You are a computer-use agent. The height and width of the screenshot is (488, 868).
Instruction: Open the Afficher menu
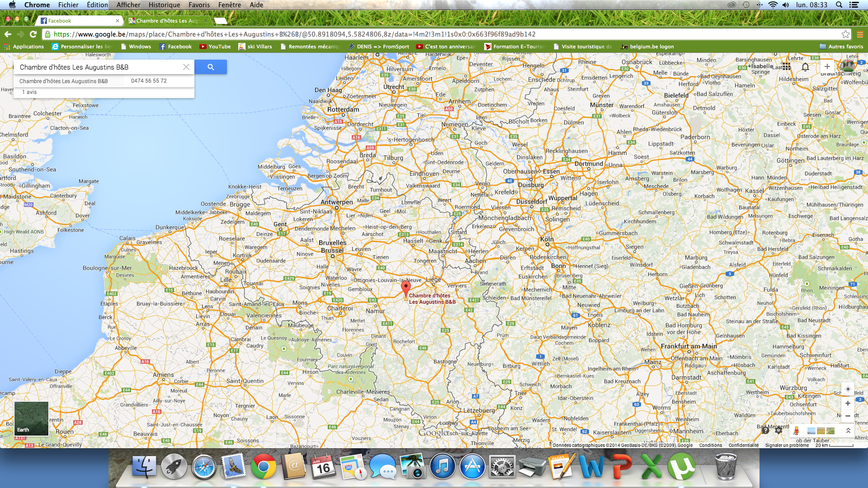point(128,5)
